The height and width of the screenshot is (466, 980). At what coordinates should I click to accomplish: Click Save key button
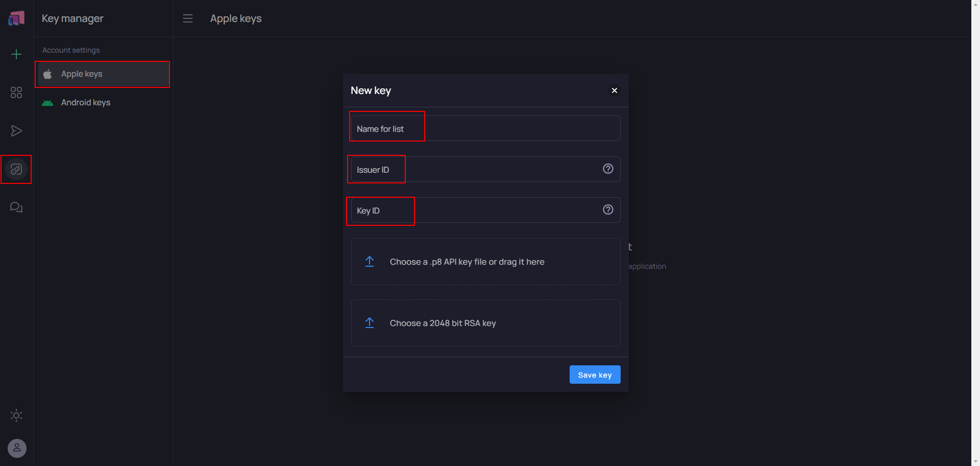595,375
